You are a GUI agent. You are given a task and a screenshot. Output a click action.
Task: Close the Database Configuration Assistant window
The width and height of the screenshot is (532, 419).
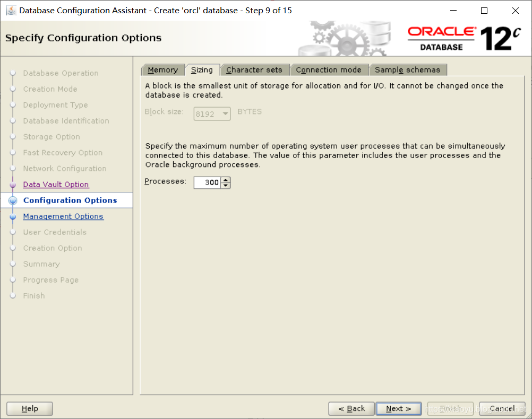click(x=516, y=11)
